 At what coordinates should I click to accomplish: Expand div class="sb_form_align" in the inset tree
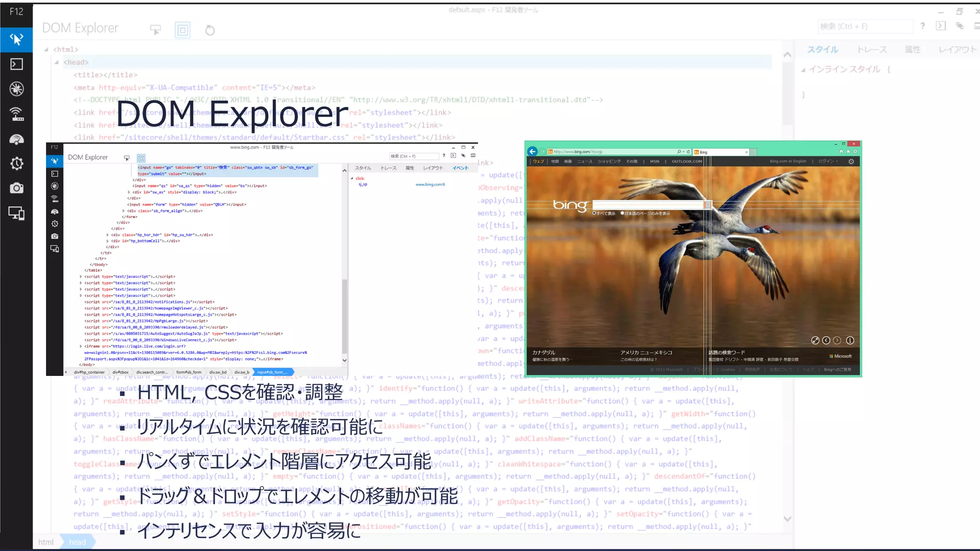pyautogui.click(x=124, y=211)
